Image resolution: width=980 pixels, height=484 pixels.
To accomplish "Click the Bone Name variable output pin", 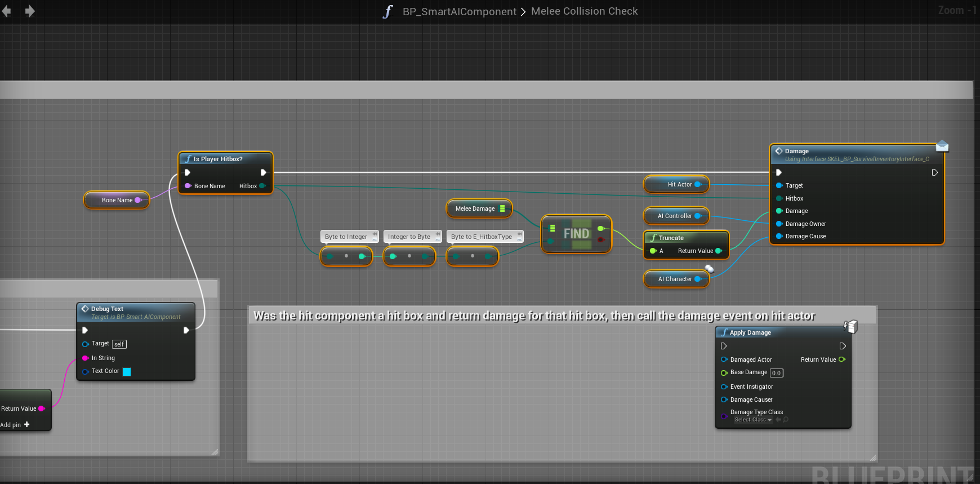I will (138, 200).
